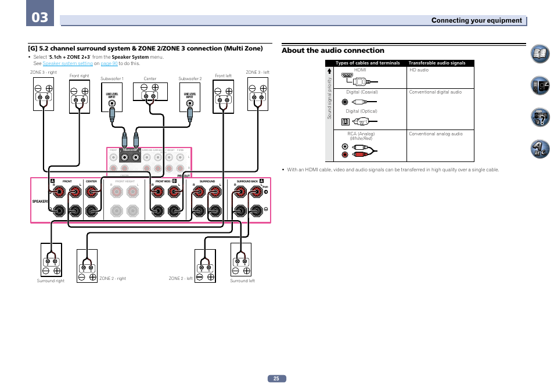Click the HDMI cable note sentence
Viewport: 554px width, 392px height.
(x=393, y=170)
